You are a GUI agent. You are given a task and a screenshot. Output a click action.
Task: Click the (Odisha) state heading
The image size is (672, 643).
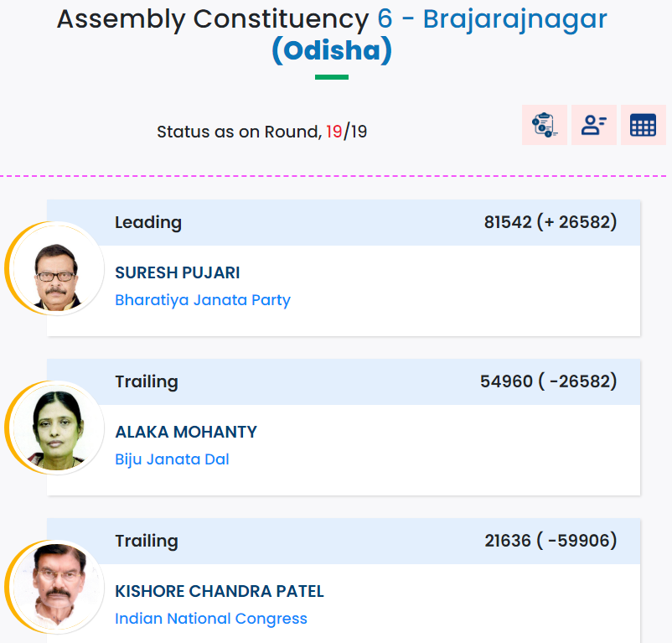[332, 50]
